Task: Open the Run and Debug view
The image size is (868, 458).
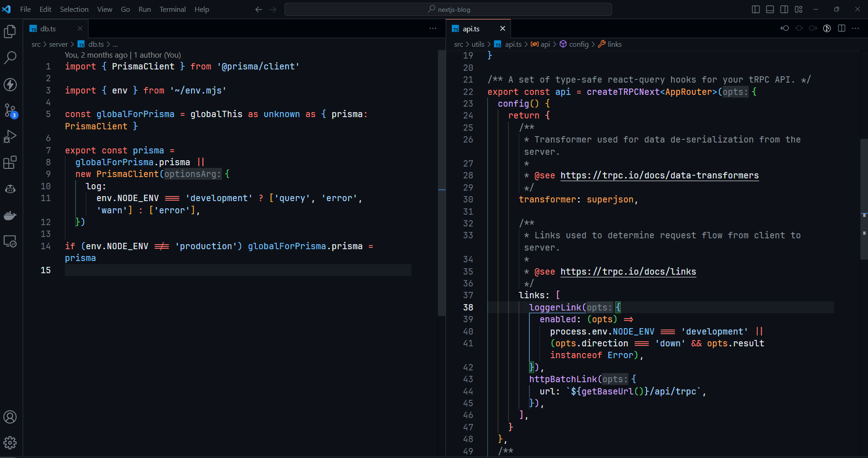Action: 10,136
